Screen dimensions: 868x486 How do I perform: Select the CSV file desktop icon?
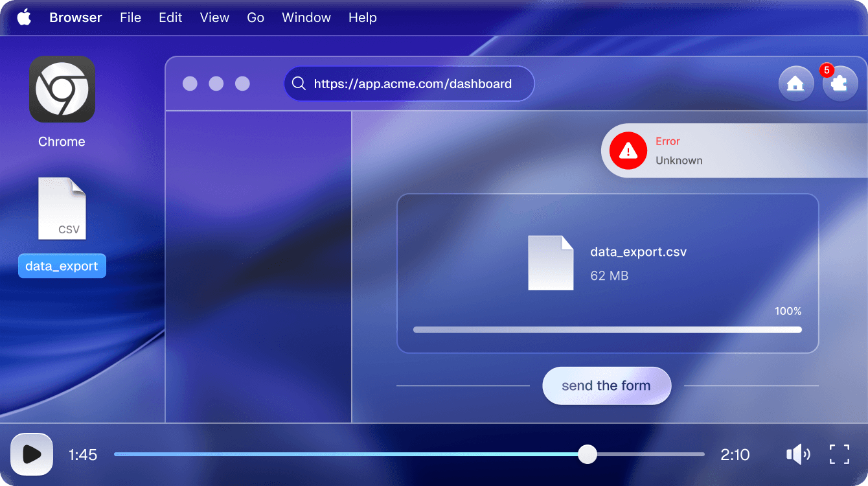[x=62, y=209]
